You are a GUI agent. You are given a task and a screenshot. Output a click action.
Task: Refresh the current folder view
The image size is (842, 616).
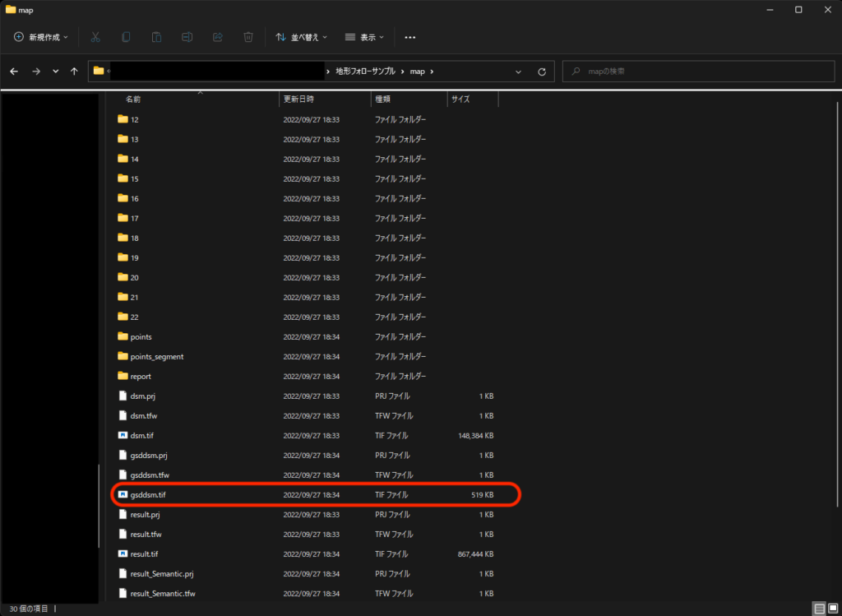pos(541,72)
